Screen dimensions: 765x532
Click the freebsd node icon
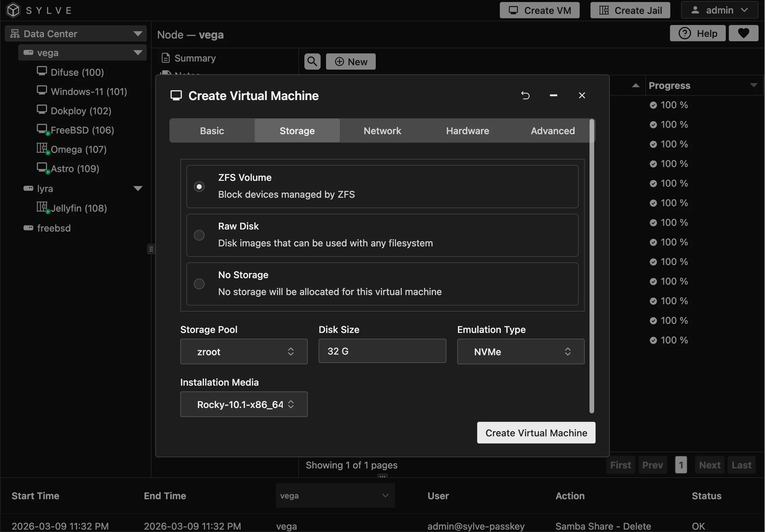[x=28, y=228]
